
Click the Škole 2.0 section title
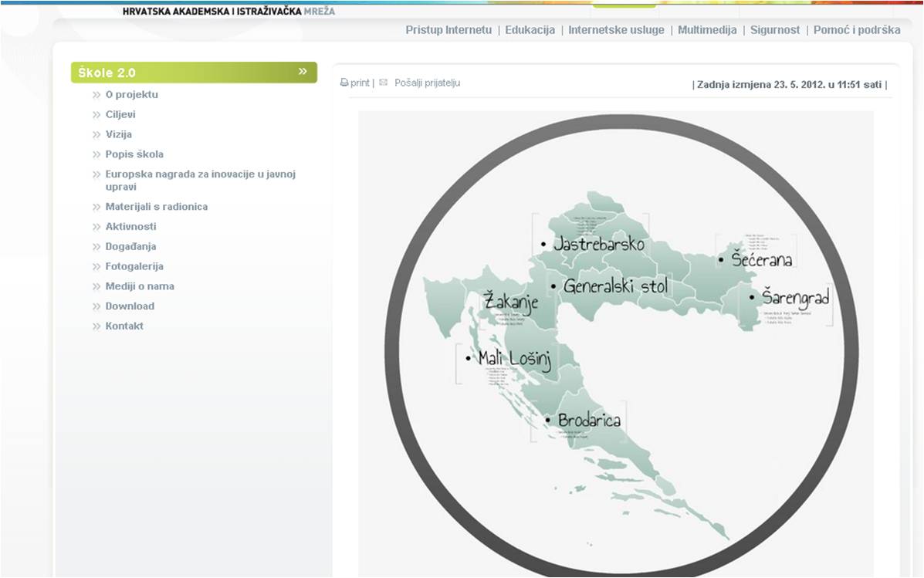[x=107, y=73]
